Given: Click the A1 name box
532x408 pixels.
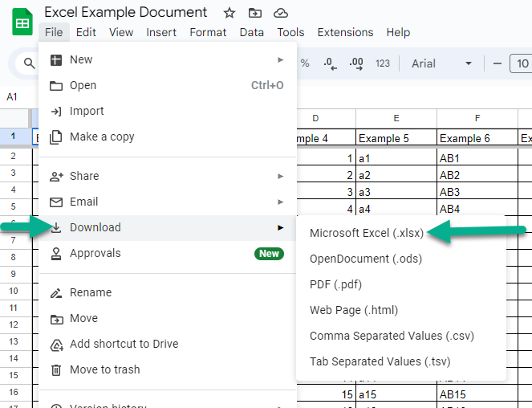Looking at the screenshot, I should coord(12,97).
